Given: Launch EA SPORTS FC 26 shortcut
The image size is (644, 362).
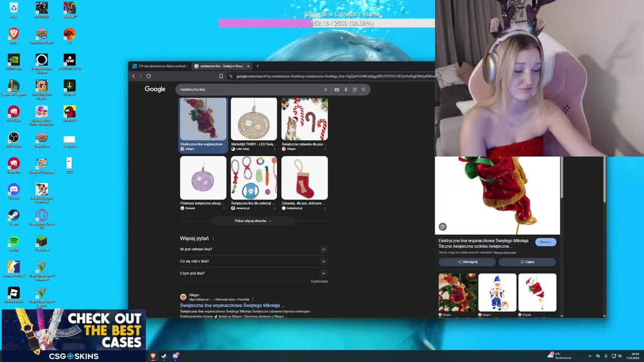Looking at the screenshot, I should coord(69,61).
